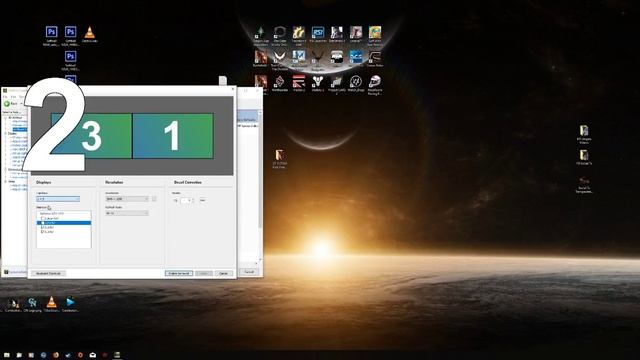The width and height of the screenshot is (640, 360).
Task: Toggle the checkbox in the highlighted display row
Action: [x=43, y=223]
